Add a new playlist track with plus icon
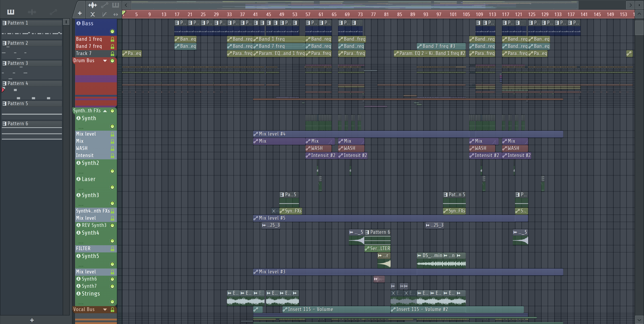644x324 pixels. [x=80, y=13]
